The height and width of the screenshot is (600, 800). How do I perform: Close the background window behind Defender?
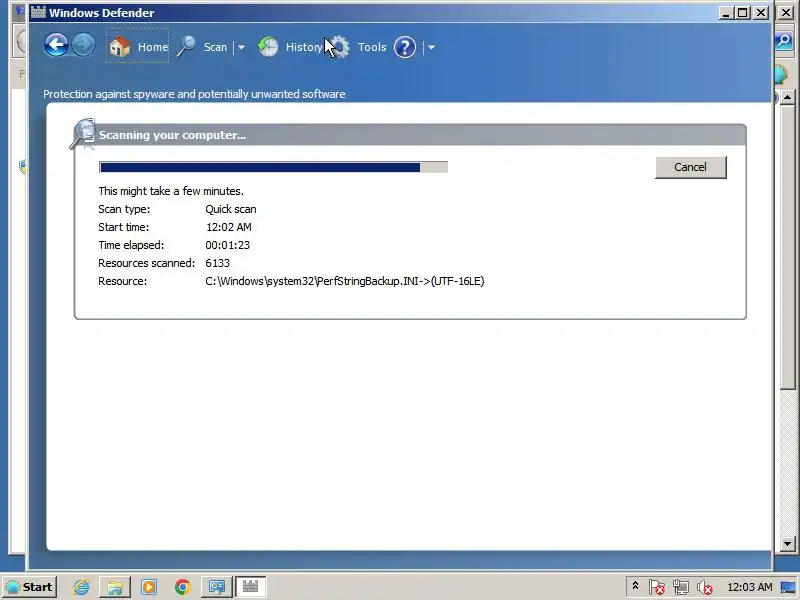pyautogui.click(x=787, y=13)
